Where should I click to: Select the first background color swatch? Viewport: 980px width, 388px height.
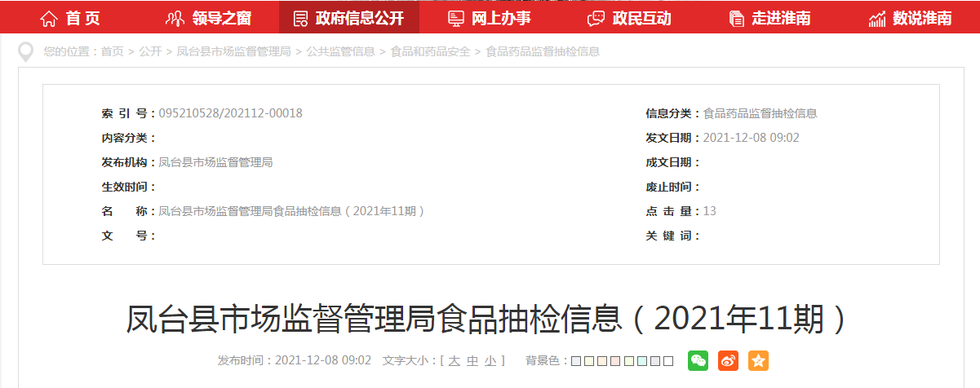tap(576, 360)
